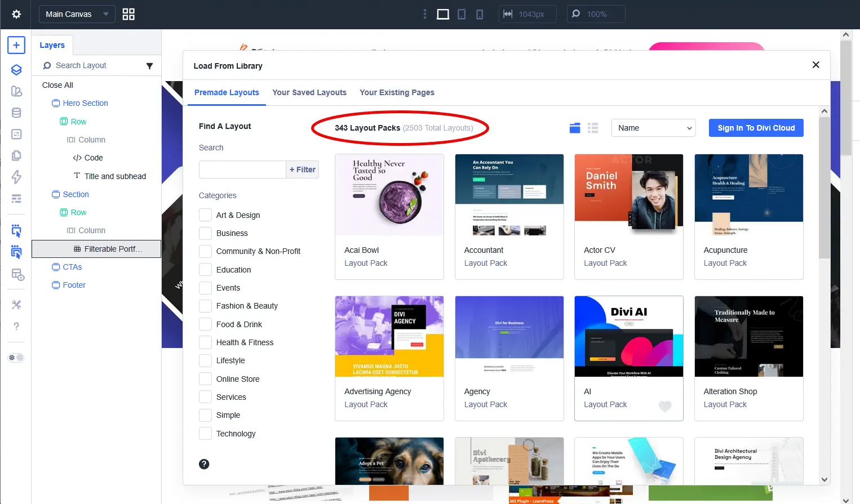The height and width of the screenshot is (504, 860).
Task: Switch to the Layers tab
Action: [x=52, y=45]
